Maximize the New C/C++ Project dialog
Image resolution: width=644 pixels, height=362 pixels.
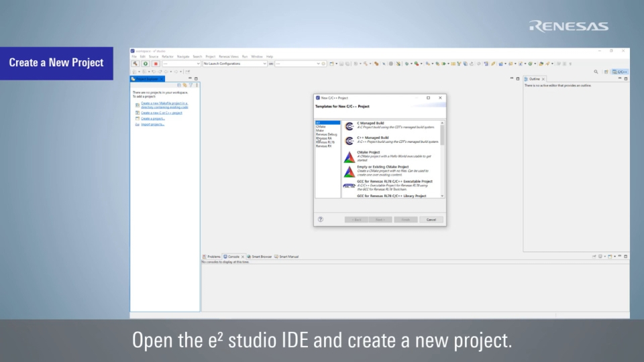click(x=429, y=98)
